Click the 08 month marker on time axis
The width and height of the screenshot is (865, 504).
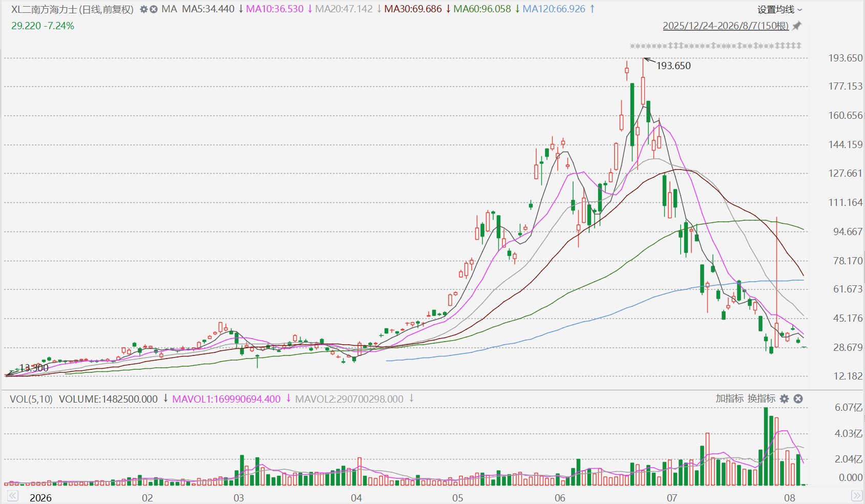[789, 498]
